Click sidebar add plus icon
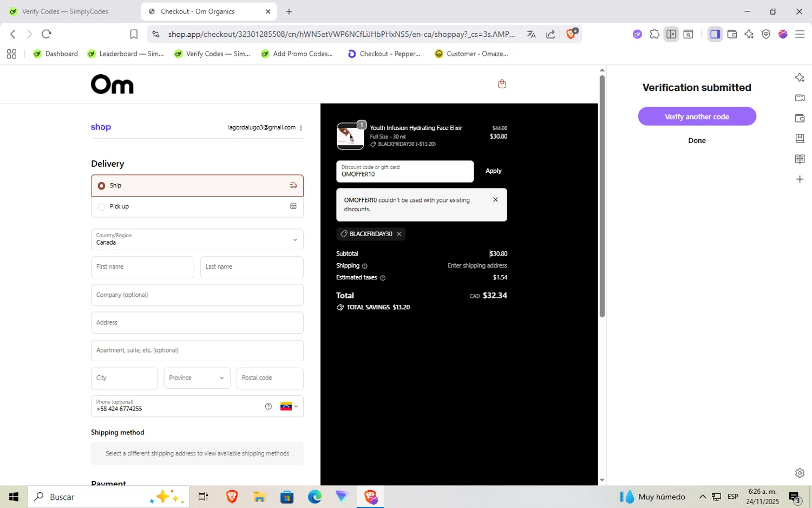812x508 pixels. pos(800,179)
